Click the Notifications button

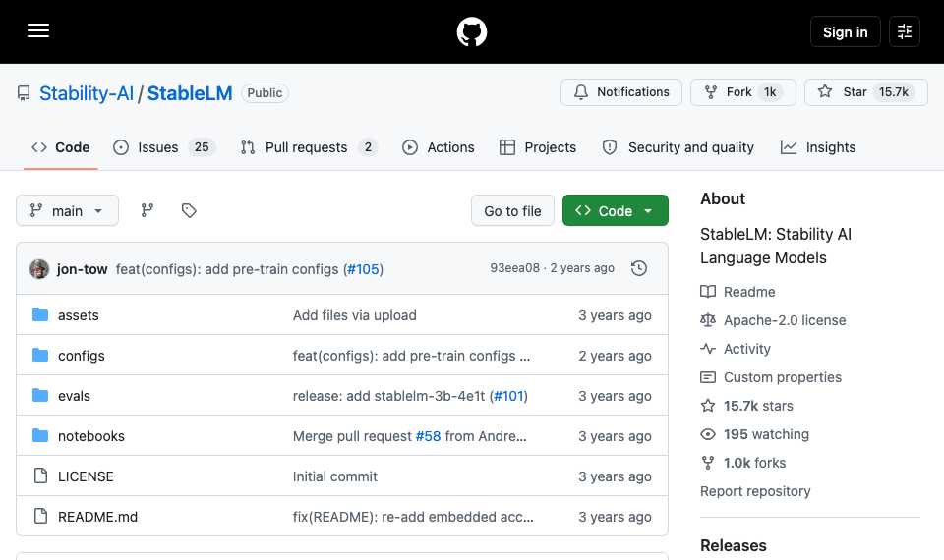tap(621, 92)
